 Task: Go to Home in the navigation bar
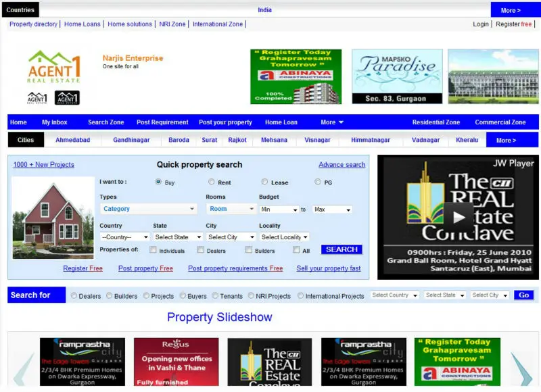click(18, 122)
